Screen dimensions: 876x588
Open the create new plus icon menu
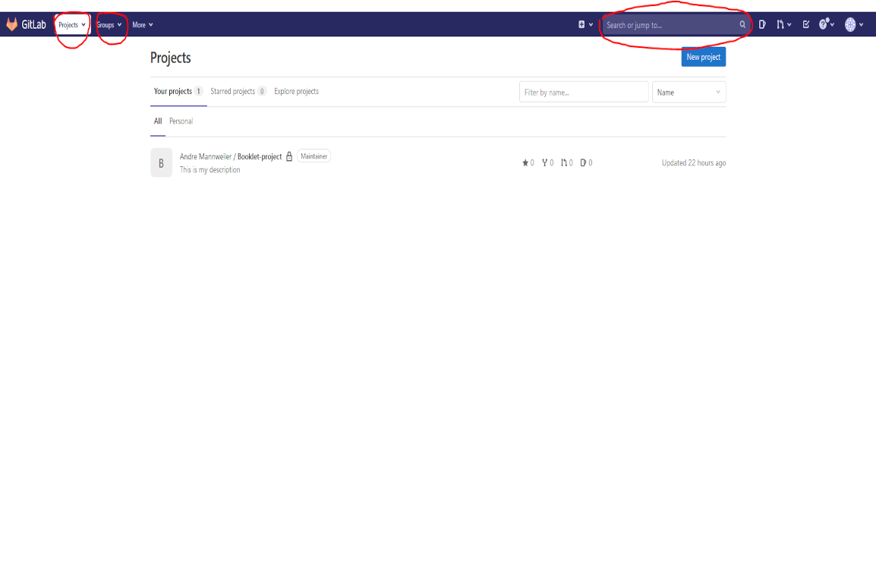[x=582, y=25]
